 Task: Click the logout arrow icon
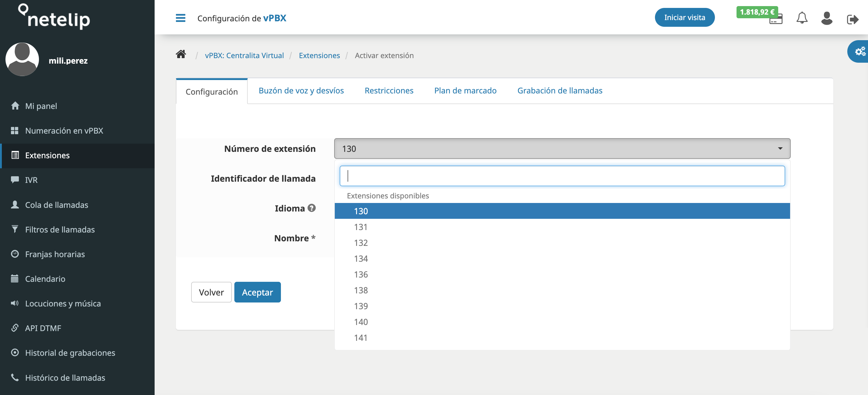tap(852, 19)
